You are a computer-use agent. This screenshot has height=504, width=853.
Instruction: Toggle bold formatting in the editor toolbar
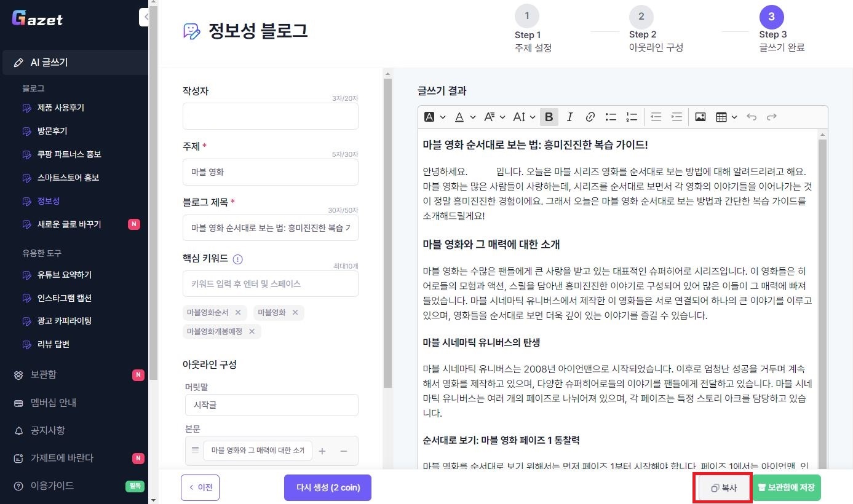point(549,117)
